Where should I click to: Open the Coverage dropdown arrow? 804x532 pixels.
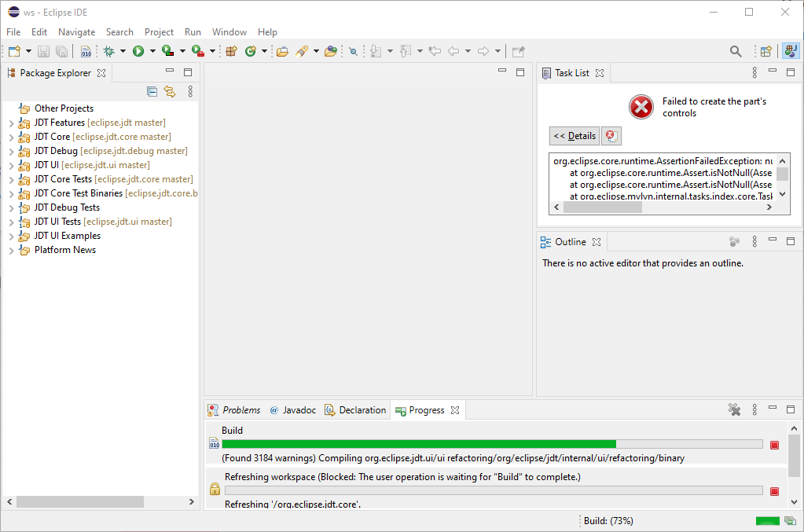tap(182, 51)
